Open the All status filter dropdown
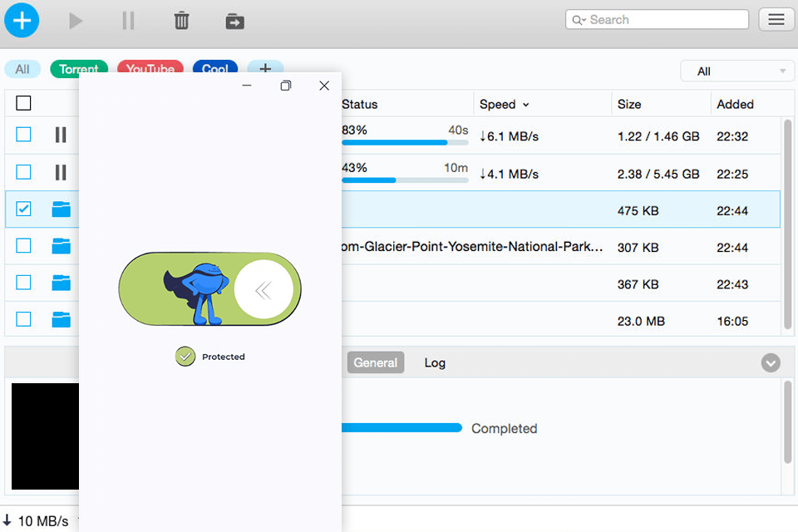Viewport: 798px width, 532px height. tap(737, 71)
